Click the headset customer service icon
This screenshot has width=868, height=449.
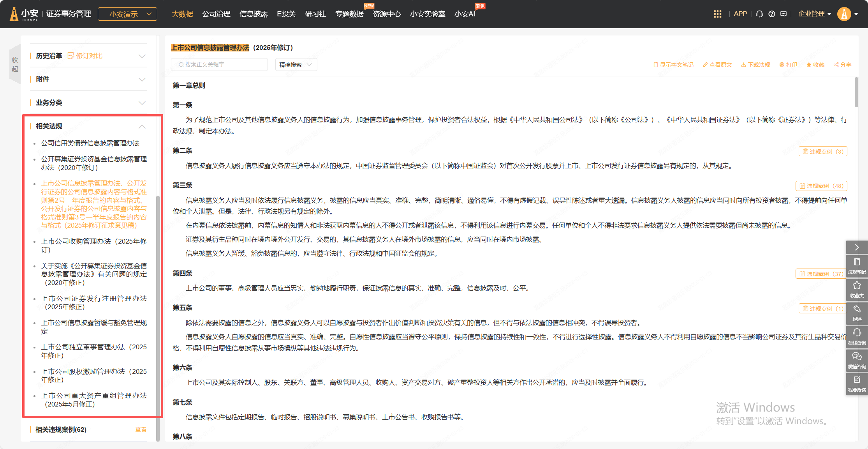click(x=759, y=14)
